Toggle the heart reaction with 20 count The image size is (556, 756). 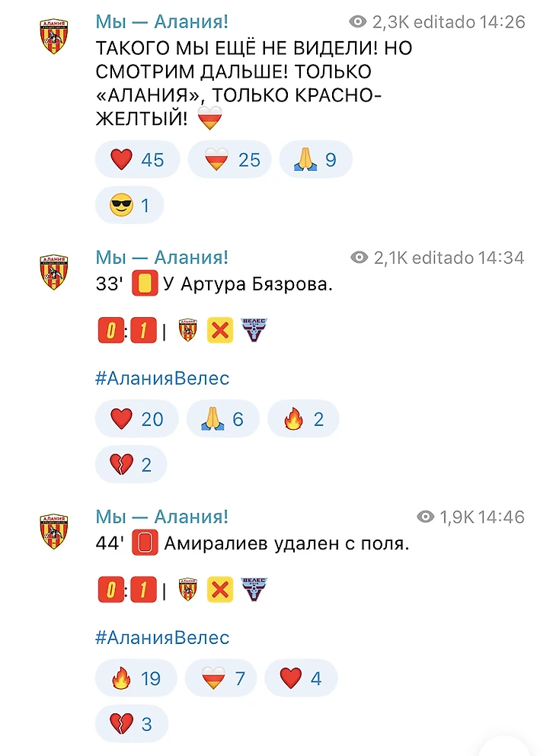[137, 418]
